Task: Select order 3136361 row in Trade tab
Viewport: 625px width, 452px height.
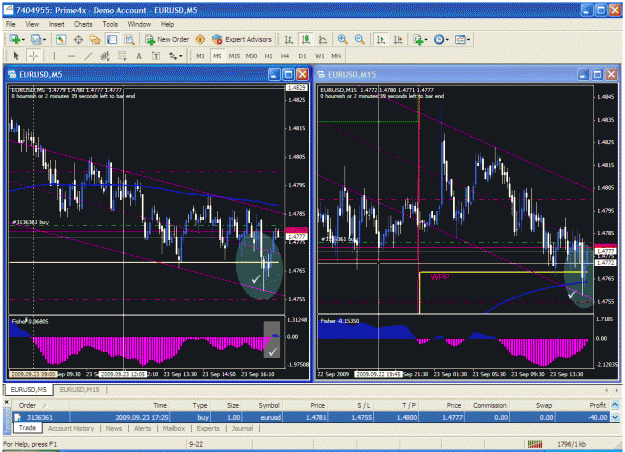Action: click(311, 417)
